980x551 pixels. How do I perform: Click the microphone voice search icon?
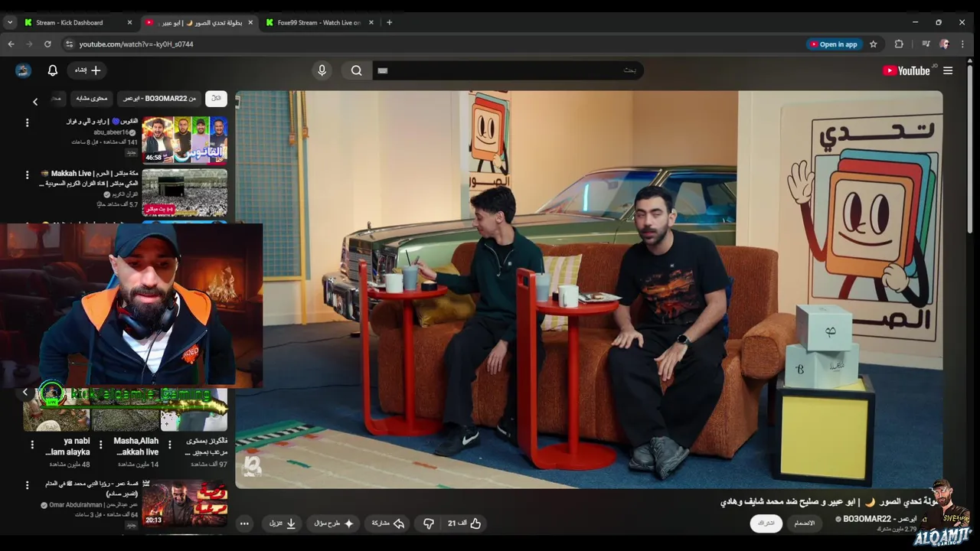(322, 70)
